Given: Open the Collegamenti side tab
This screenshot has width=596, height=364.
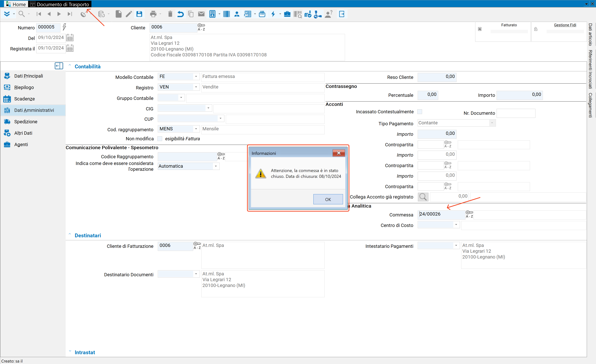Looking at the screenshot, I should 590,105.
